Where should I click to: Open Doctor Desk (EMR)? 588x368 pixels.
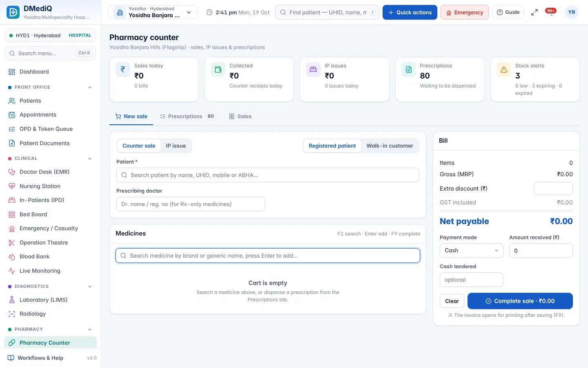(50, 172)
